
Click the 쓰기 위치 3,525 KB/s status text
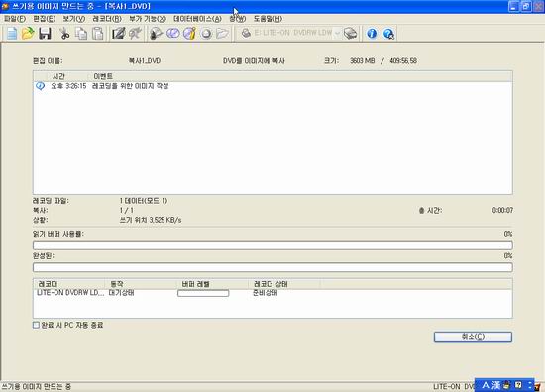(151, 220)
